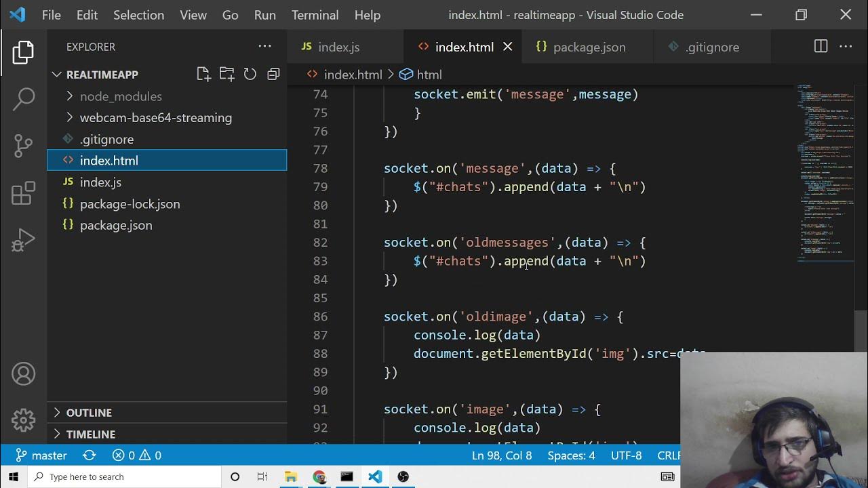The height and width of the screenshot is (488, 868).
Task: Open the Run and Debug view
Action: [23, 240]
